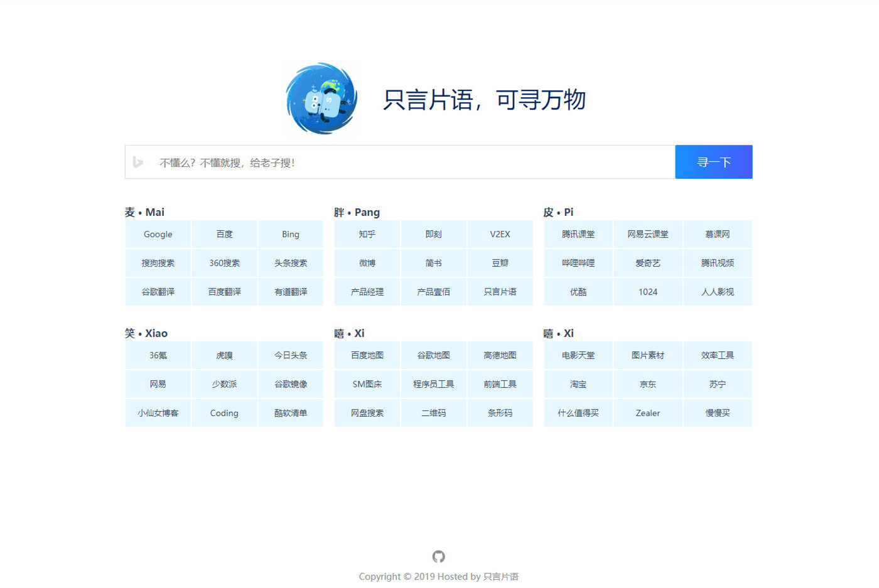The image size is (879, 588).
Task: Open 36氪
Action: click(x=158, y=355)
